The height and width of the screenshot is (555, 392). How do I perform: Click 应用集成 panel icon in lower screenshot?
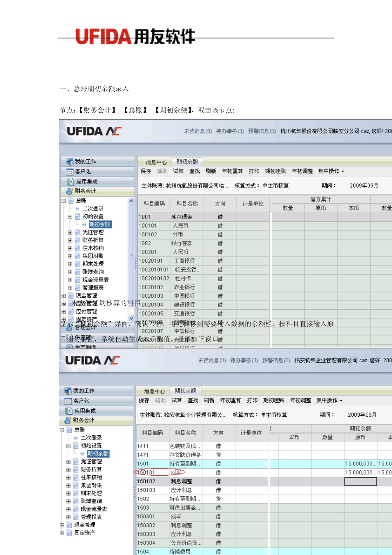68,411
